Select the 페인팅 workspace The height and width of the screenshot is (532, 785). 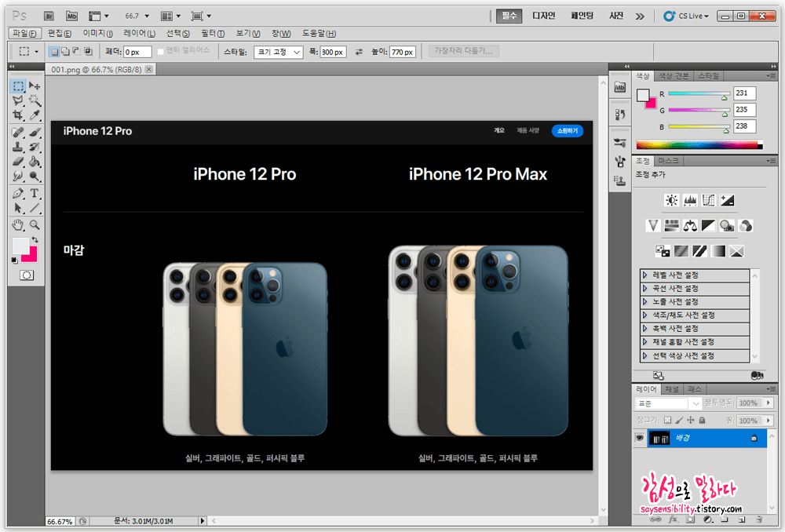tap(582, 16)
